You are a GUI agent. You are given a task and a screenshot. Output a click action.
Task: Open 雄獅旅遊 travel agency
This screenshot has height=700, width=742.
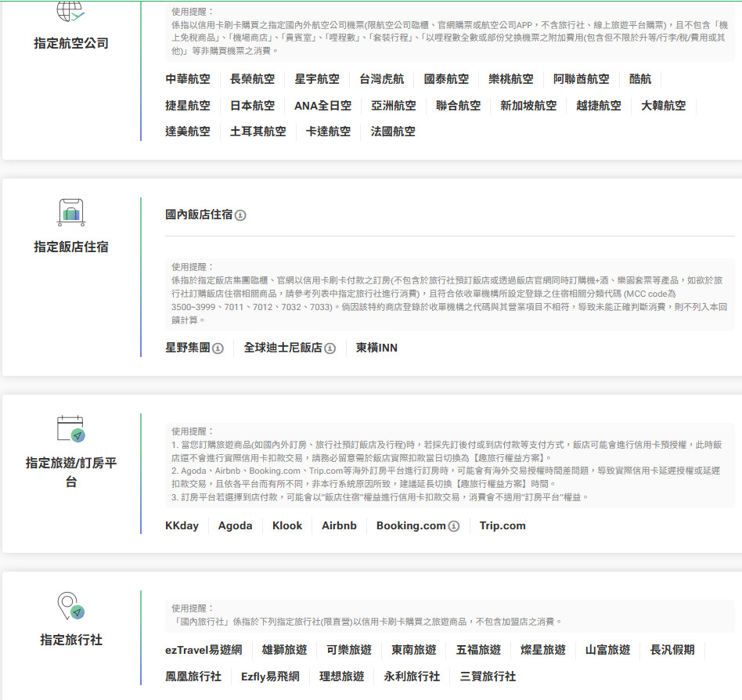(x=284, y=650)
